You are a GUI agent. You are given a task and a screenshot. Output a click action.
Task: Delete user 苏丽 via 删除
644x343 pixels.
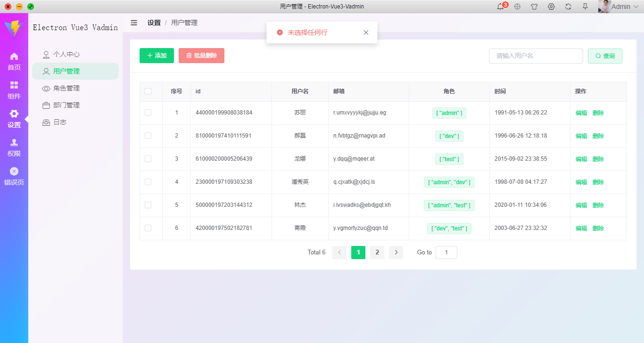pyautogui.click(x=598, y=113)
